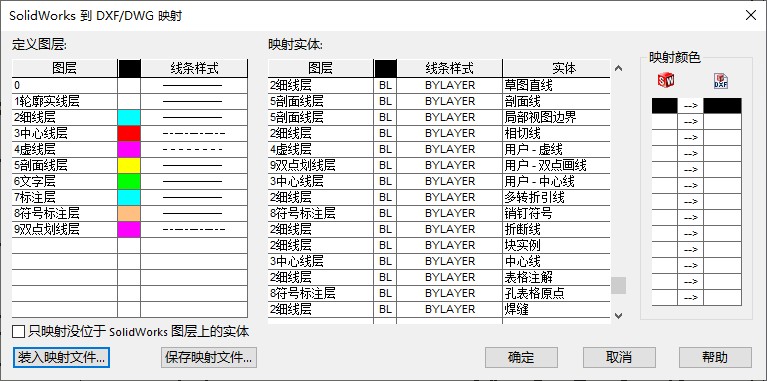Close the DXF/DWG mapping dialog

(x=751, y=15)
